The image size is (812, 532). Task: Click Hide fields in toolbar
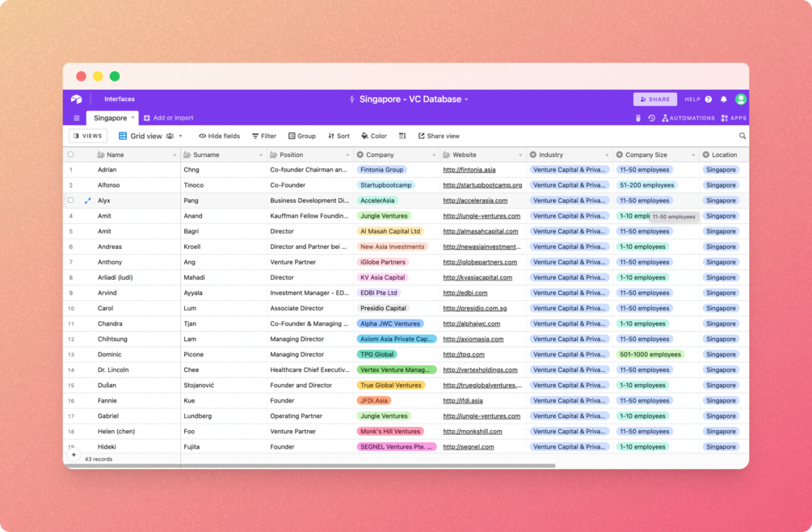pos(219,136)
